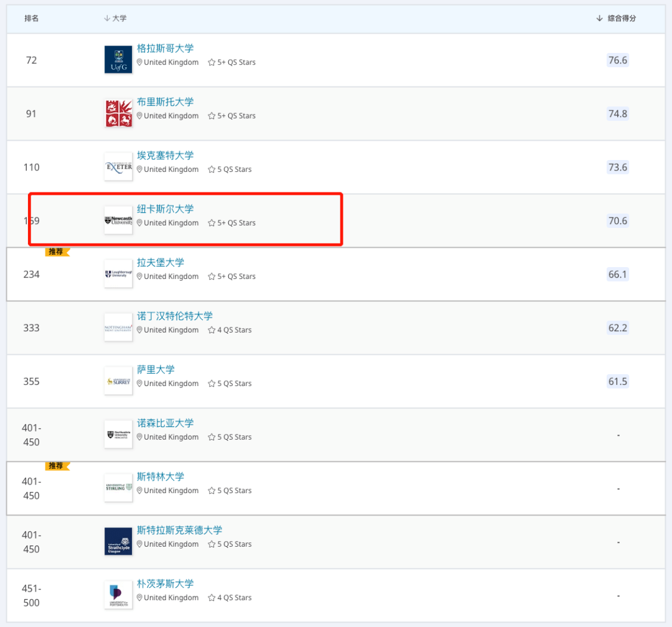Sort by 综合得分 column header

616,18
